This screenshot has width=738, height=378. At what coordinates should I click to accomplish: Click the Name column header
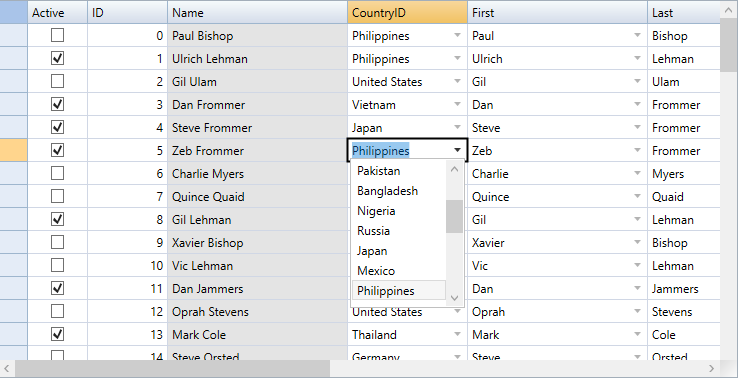(x=257, y=12)
